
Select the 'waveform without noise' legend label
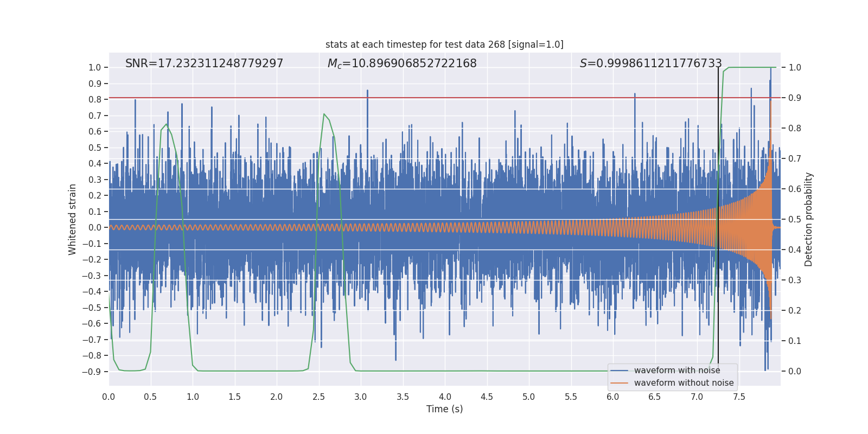684,383
